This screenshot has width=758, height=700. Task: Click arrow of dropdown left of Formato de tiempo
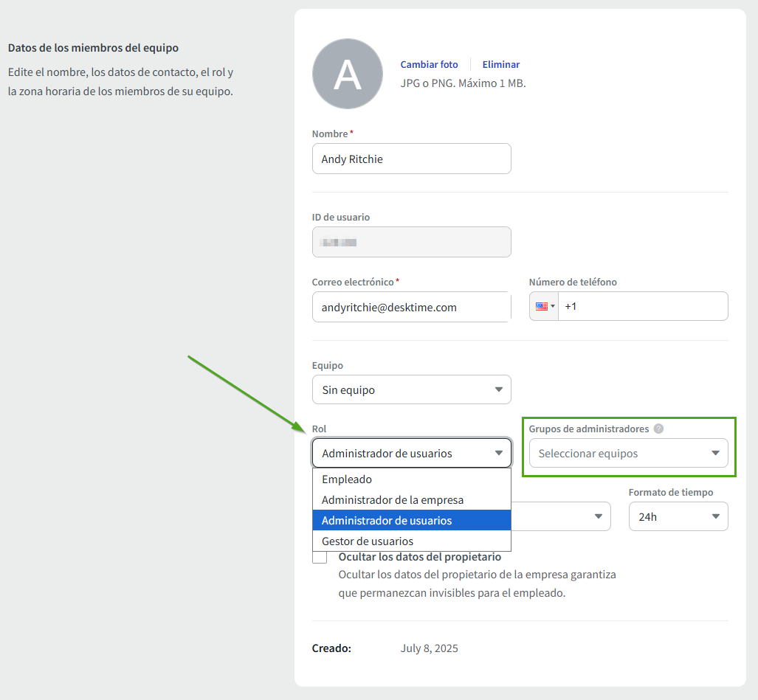click(599, 516)
